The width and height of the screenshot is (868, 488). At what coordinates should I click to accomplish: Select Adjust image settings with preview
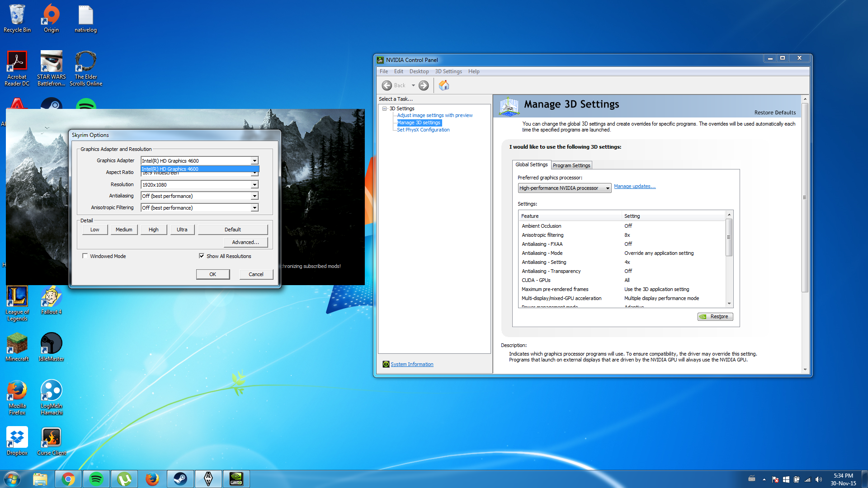click(434, 115)
